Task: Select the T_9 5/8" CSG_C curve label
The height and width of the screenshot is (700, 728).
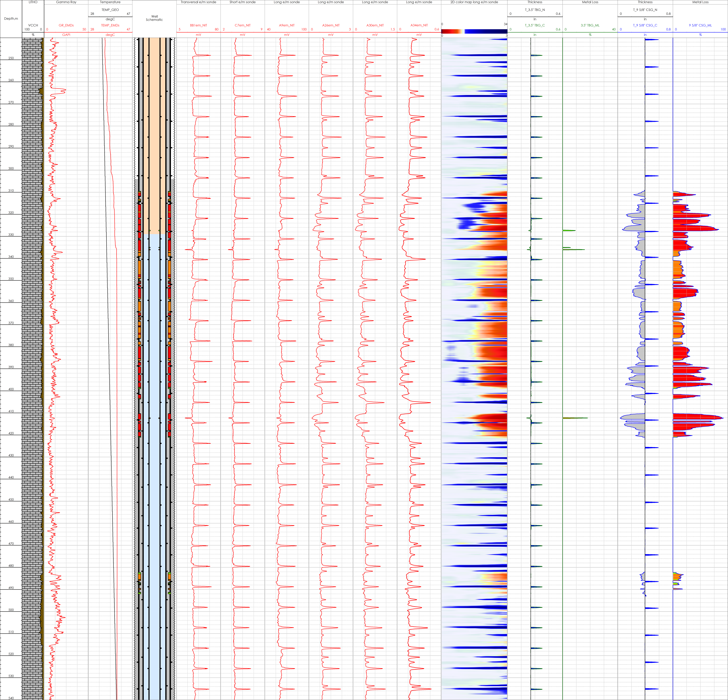Action: pos(645,25)
